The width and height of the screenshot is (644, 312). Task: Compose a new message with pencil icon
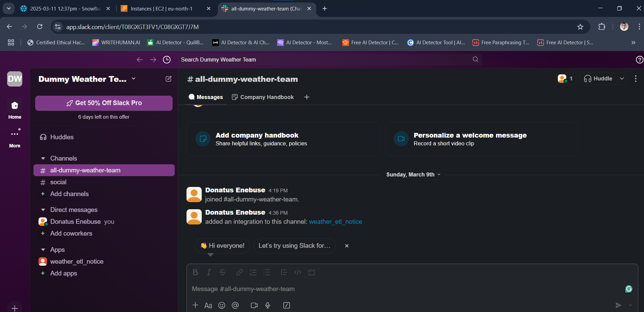tap(168, 79)
